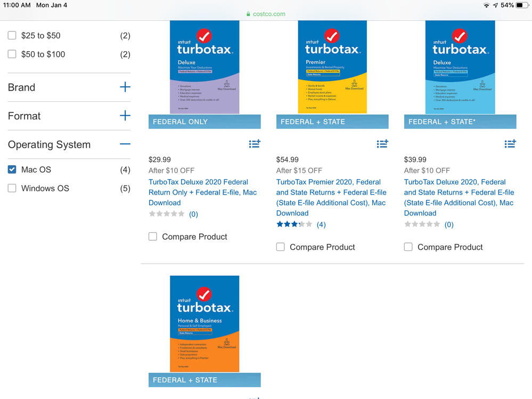Image resolution: width=532 pixels, height=399 pixels.
Task: Tap the costco.com address bar
Action: [269, 14]
